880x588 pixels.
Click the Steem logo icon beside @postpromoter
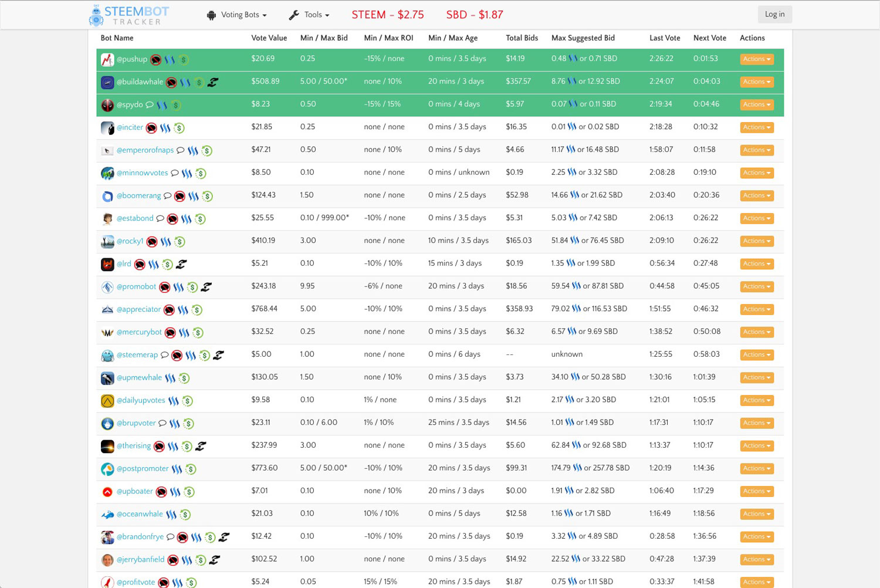pyautogui.click(x=177, y=469)
